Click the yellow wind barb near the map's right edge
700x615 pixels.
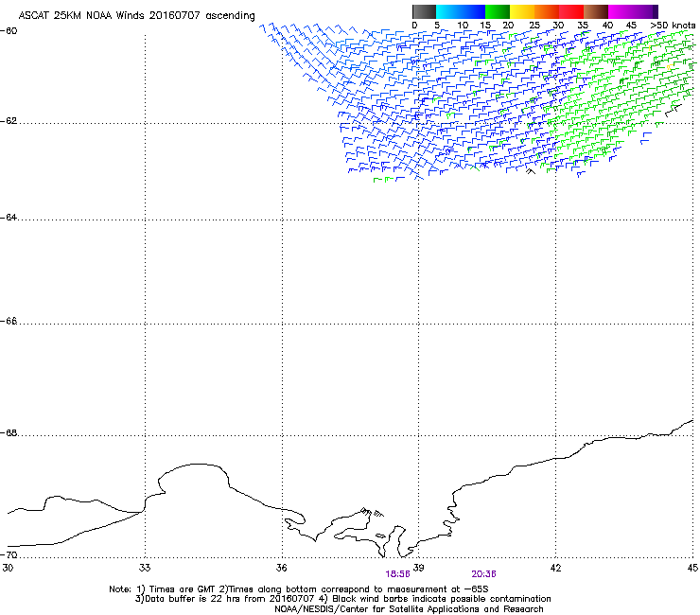[670, 67]
